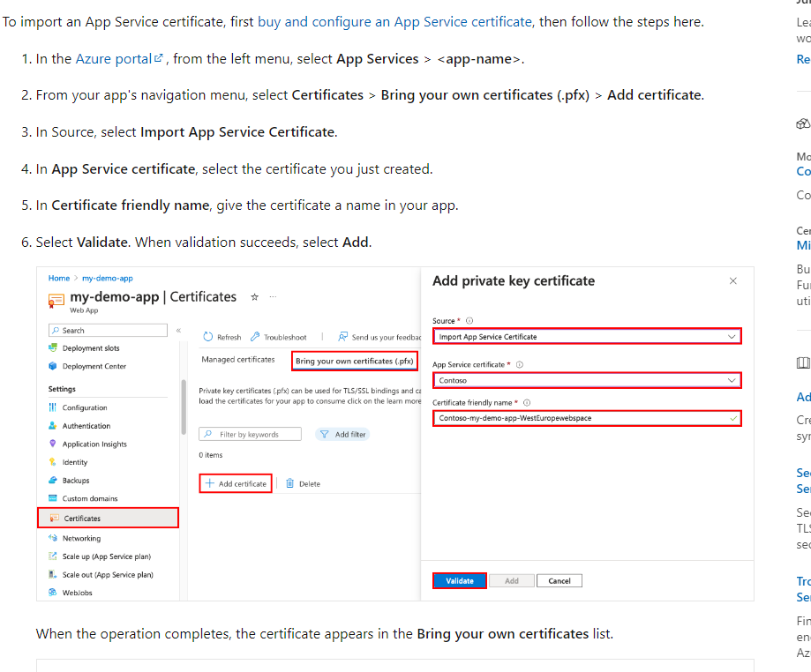Click the Send us your feedback icon
811x672 pixels.
click(x=342, y=337)
